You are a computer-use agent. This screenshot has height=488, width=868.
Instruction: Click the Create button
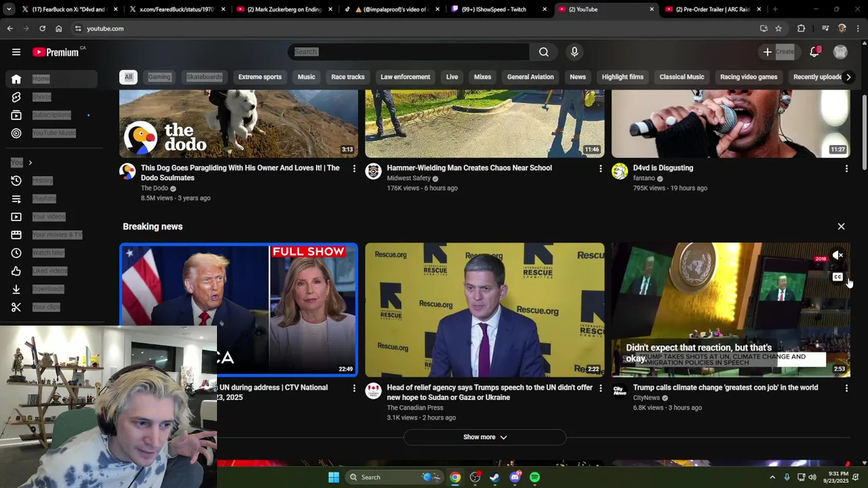click(778, 52)
